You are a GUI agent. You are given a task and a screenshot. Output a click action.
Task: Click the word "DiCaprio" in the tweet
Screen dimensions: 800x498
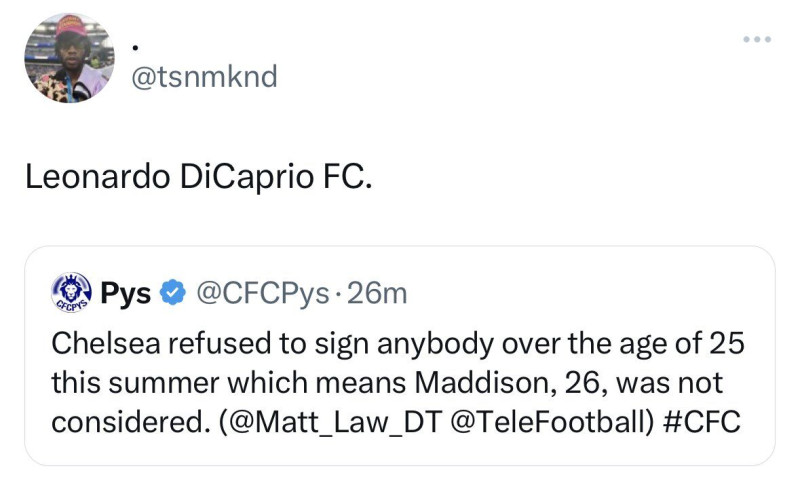tap(246, 178)
